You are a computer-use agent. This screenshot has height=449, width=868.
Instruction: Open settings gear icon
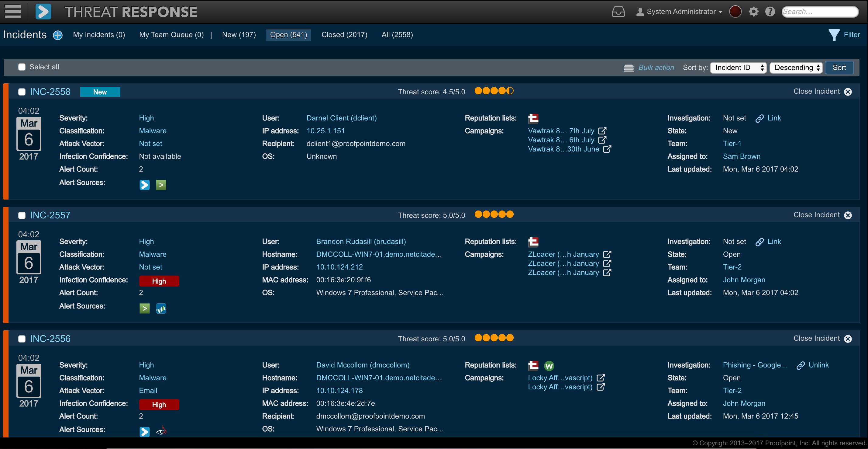point(753,12)
